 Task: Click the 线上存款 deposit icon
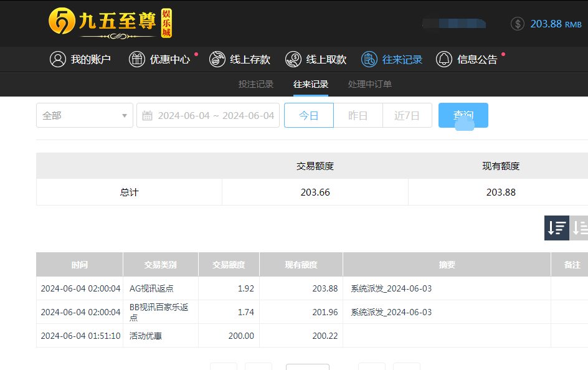pos(217,59)
